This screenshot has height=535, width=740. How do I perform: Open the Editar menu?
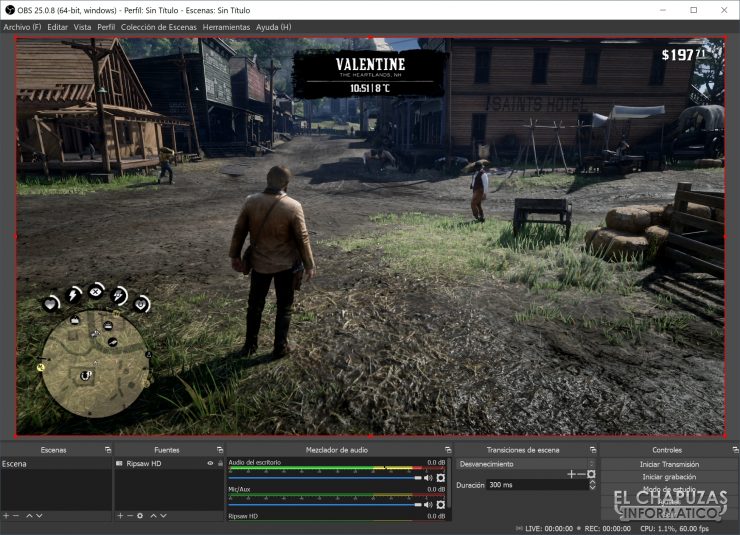click(x=58, y=27)
